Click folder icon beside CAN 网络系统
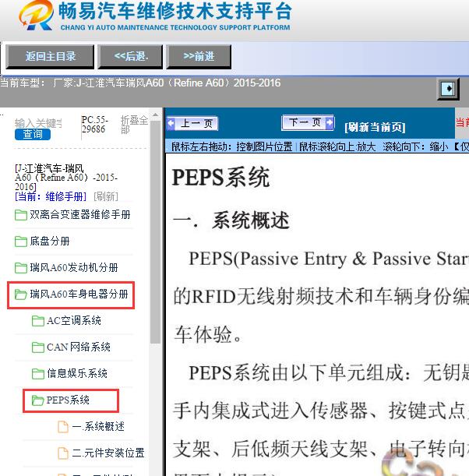The image size is (469, 476). coord(38,347)
